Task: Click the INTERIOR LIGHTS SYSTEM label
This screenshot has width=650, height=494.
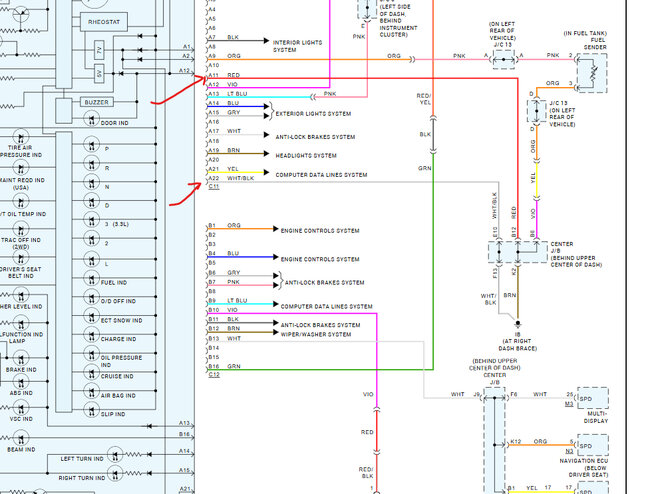Action: [x=297, y=46]
